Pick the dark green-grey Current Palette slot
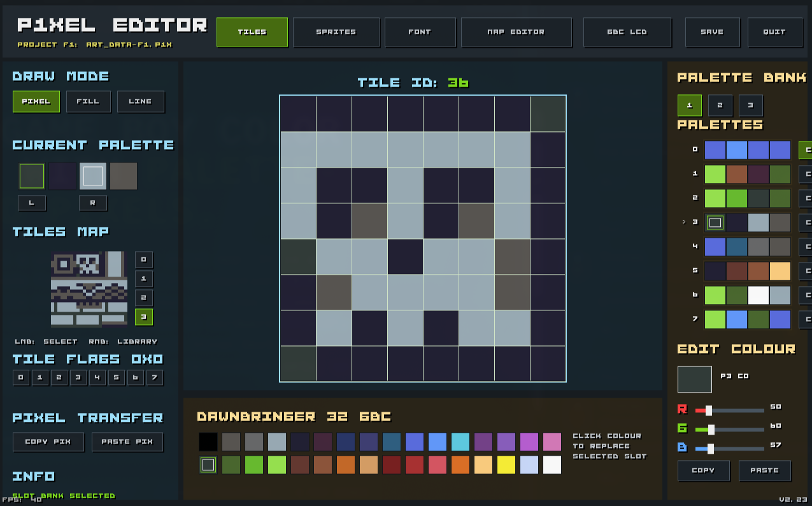Screen dimensions: 812x506 pos(32,176)
